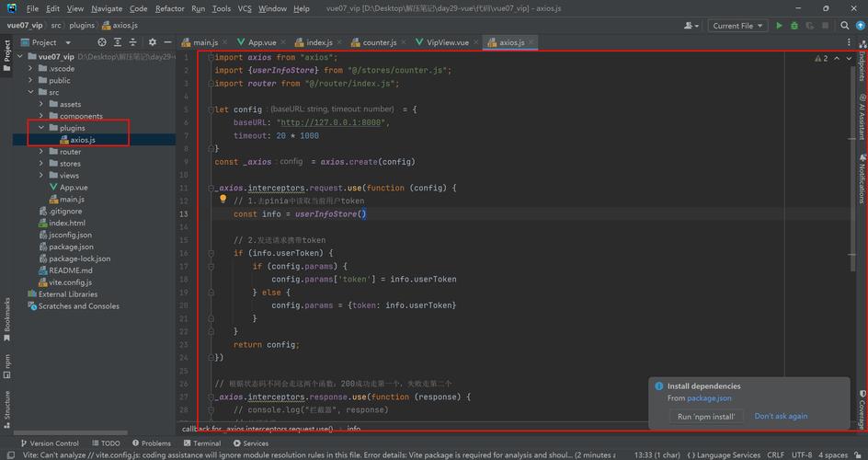Click the Run 'npm install' button
Image resolution: width=868 pixels, height=460 pixels.
click(706, 417)
